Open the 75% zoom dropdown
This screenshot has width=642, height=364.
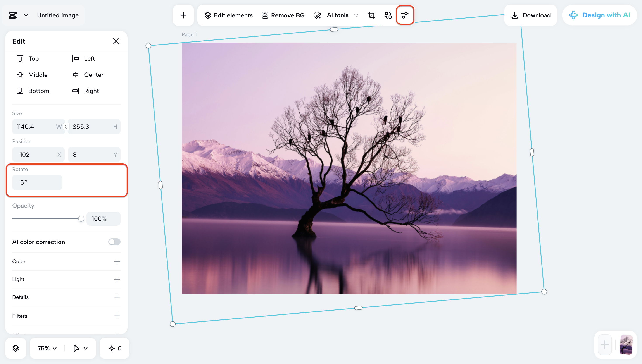click(x=47, y=348)
